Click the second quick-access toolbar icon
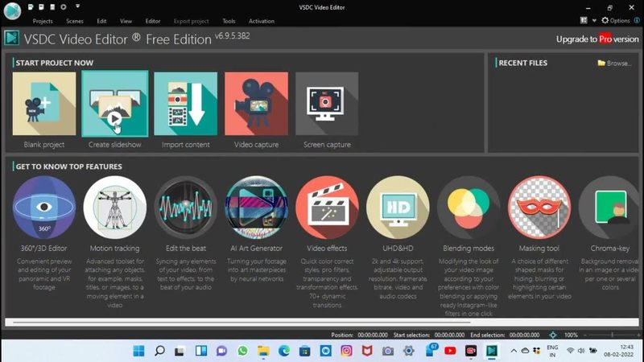The width and height of the screenshot is (644, 362). click(41, 7)
